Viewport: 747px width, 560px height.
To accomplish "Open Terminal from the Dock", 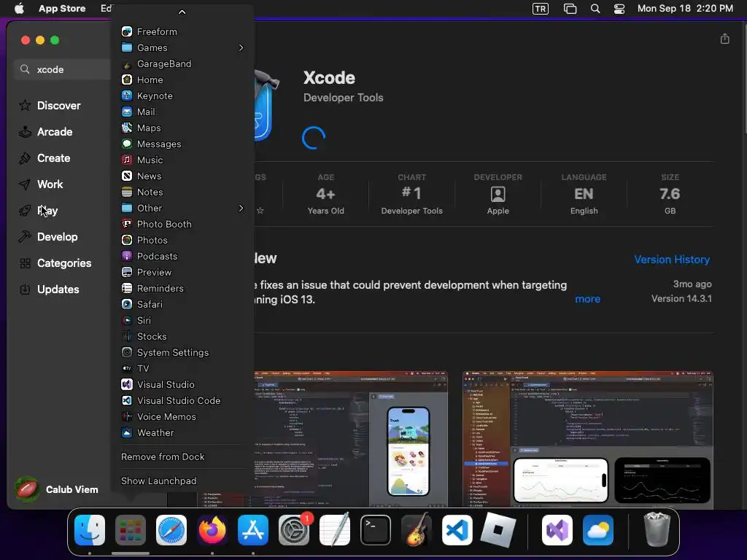I will coord(376,530).
